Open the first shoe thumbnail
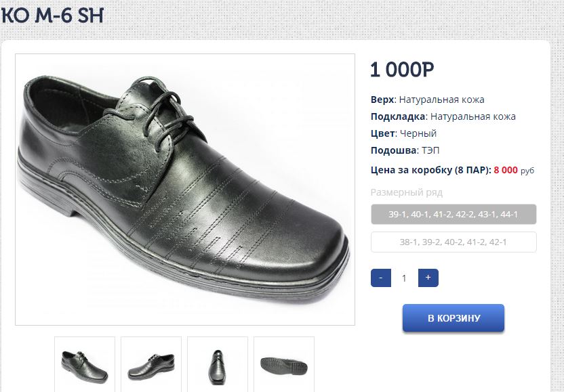The height and width of the screenshot is (392, 564). click(x=85, y=364)
